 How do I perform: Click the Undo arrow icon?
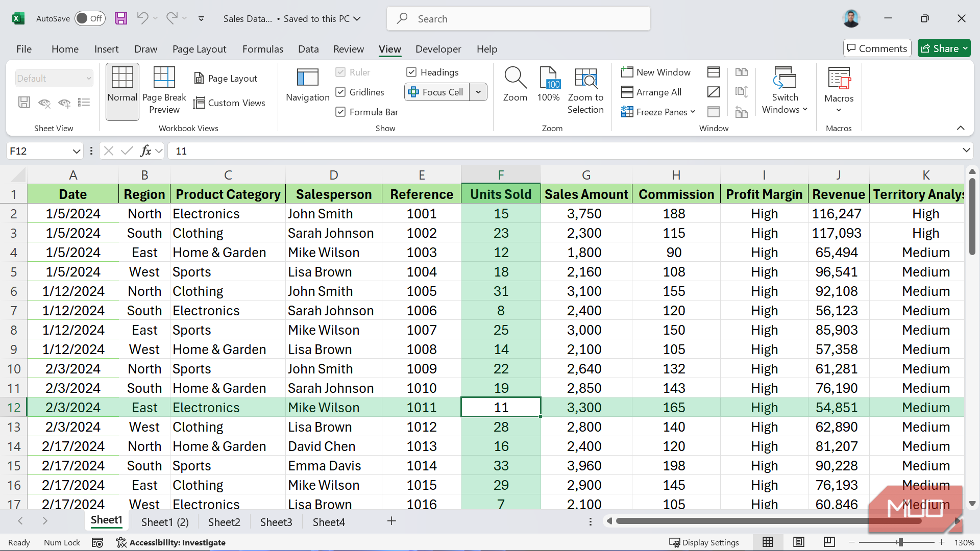[142, 19]
